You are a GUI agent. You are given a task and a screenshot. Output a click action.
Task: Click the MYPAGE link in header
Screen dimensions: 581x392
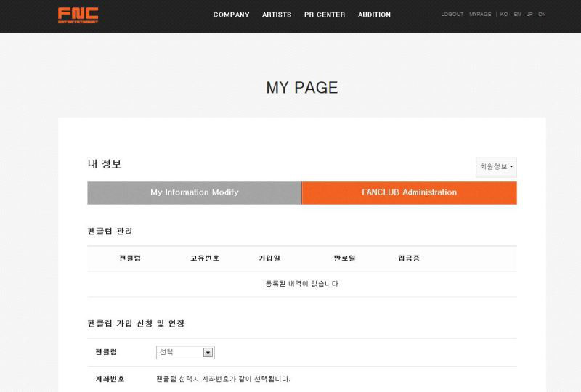coord(480,15)
